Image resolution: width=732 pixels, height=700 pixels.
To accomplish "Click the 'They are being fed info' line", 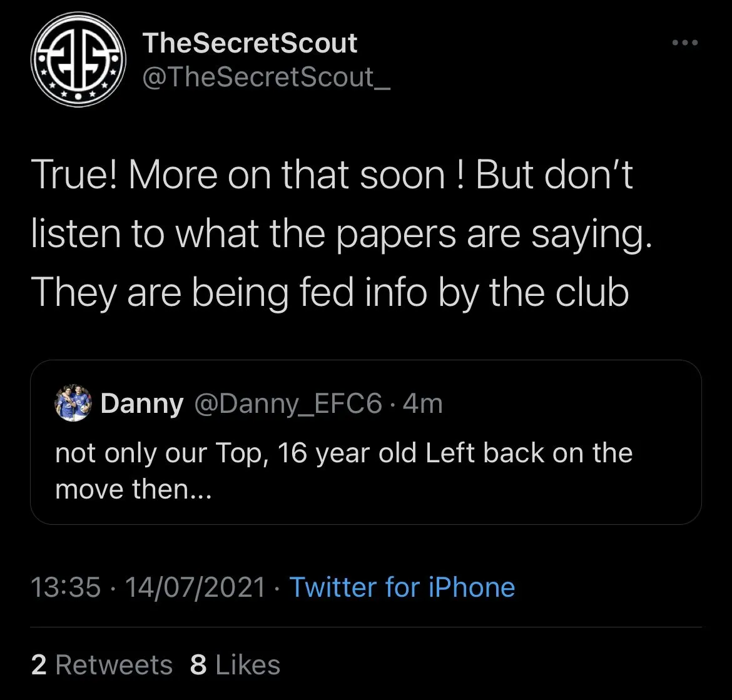I will pos(330,293).
